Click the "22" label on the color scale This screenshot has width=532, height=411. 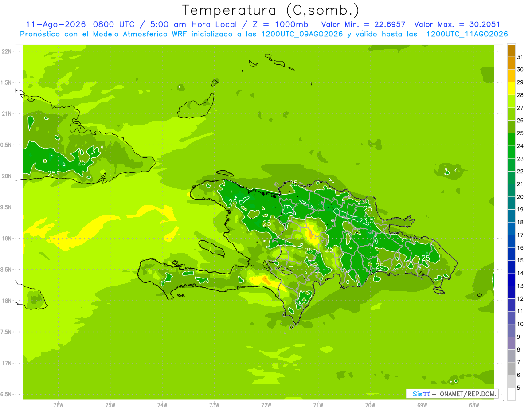pyautogui.click(x=520, y=172)
